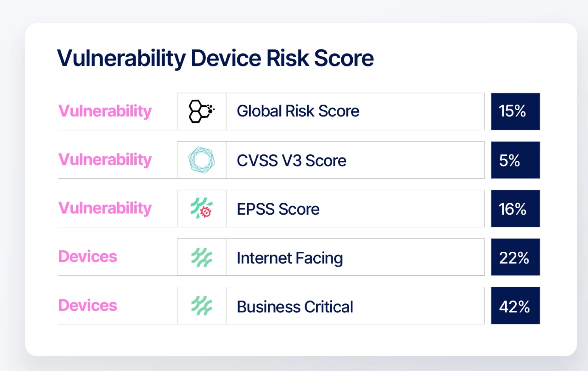Click the 42% weight box
The image size is (588, 371).
[x=515, y=305]
